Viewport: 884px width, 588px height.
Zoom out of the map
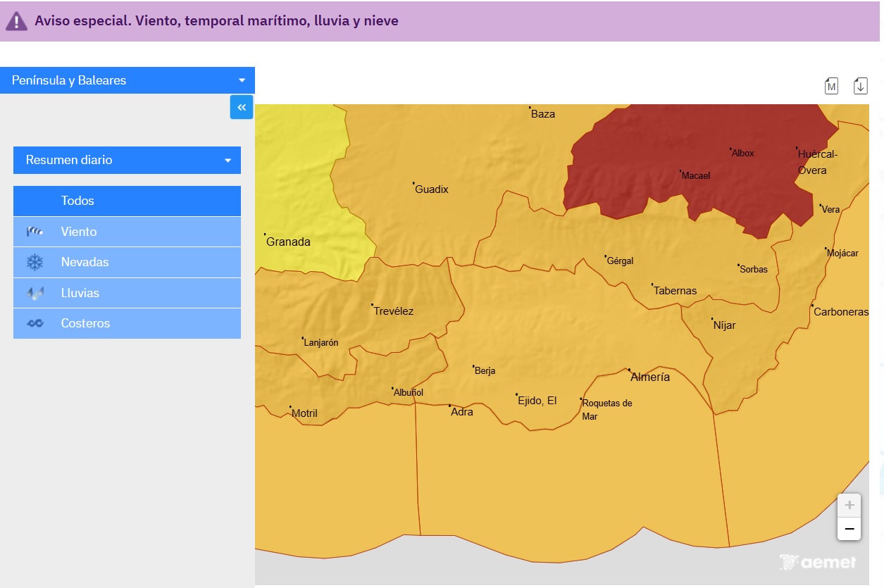pos(849,529)
